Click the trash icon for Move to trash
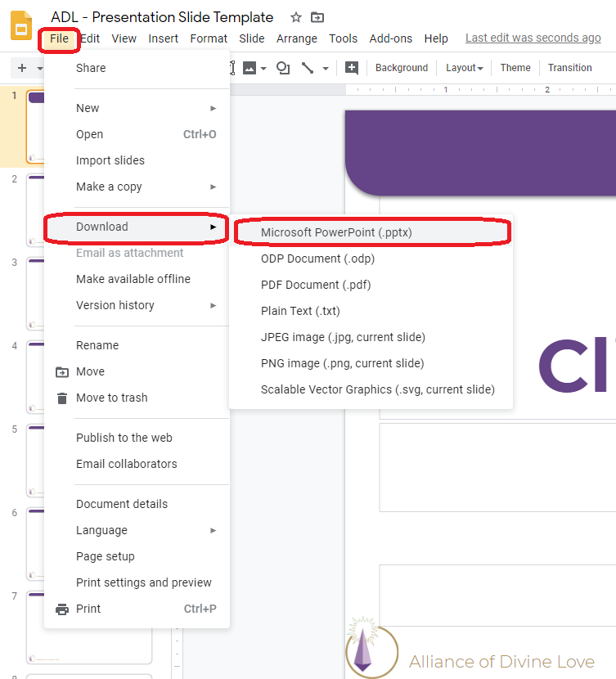Image resolution: width=616 pixels, height=679 pixels. [x=62, y=398]
